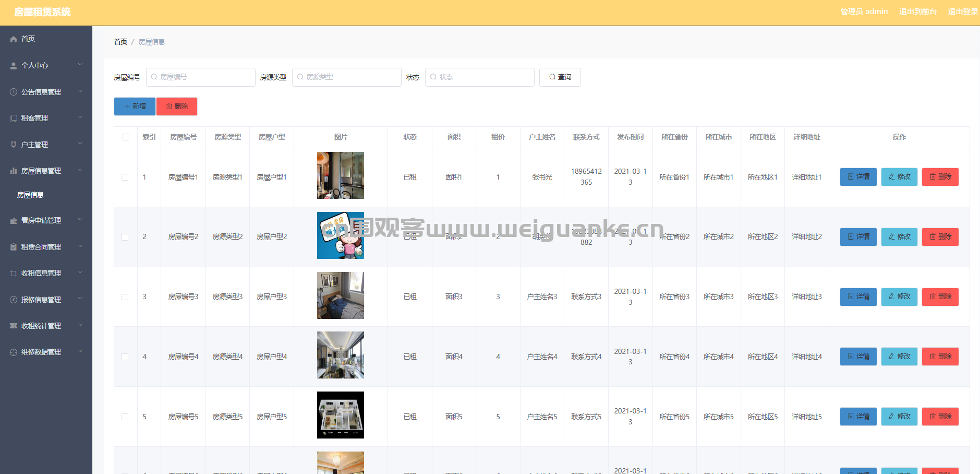980x474 pixels.
Task: Click 删除 for row 房屋编号4
Action: [x=940, y=357]
